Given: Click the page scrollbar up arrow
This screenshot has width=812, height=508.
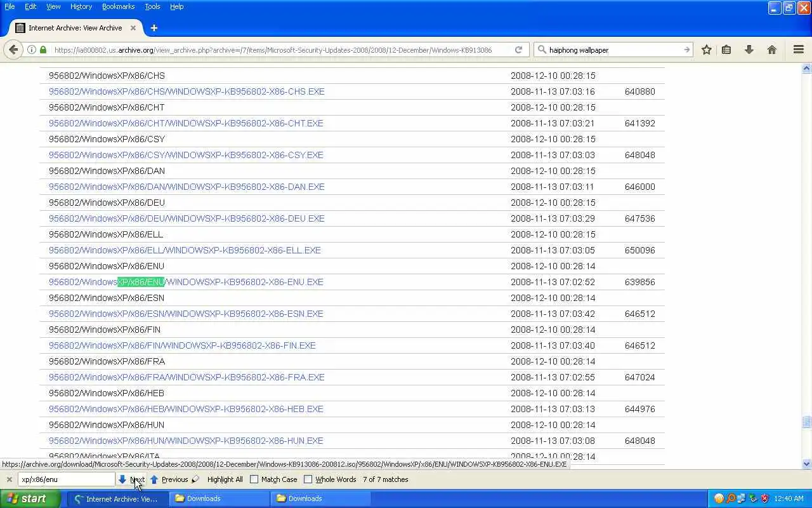Looking at the screenshot, I should (806, 68).
